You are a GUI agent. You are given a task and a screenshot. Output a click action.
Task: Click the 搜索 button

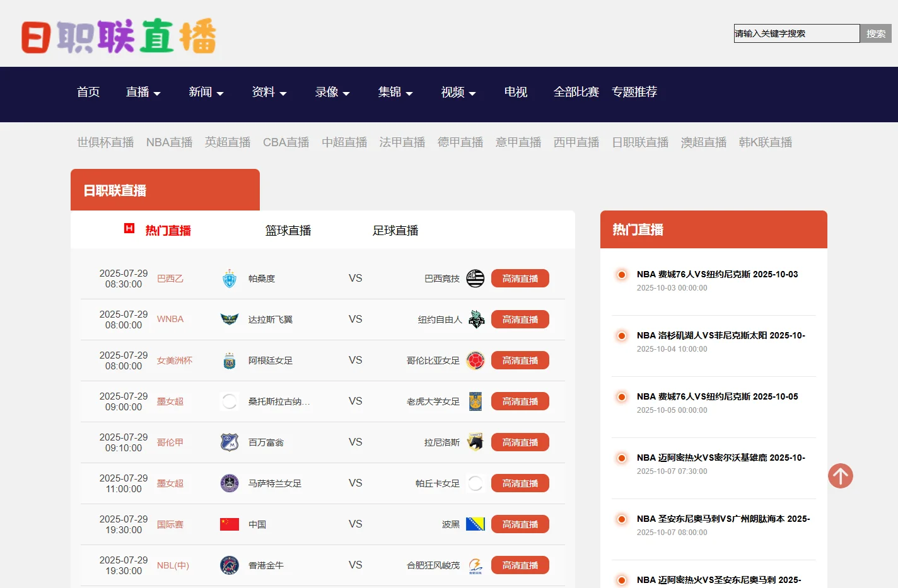(x=876, y=33)
